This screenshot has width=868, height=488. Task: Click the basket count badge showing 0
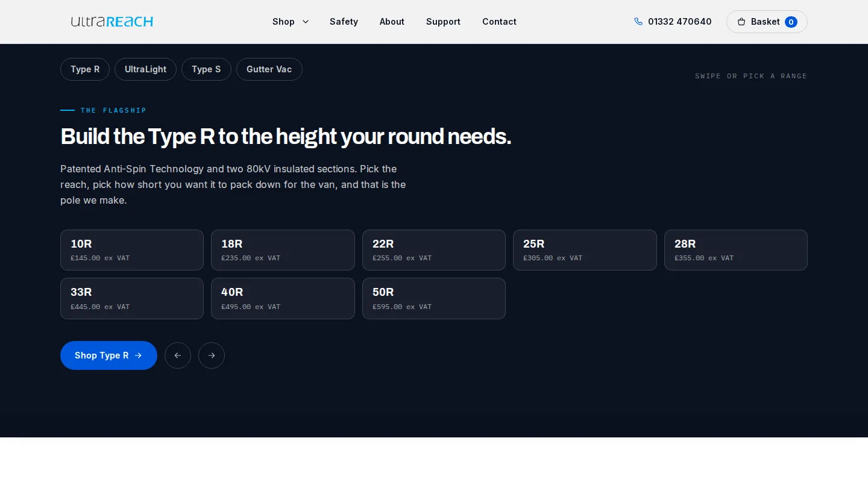[x=791, y=22]
